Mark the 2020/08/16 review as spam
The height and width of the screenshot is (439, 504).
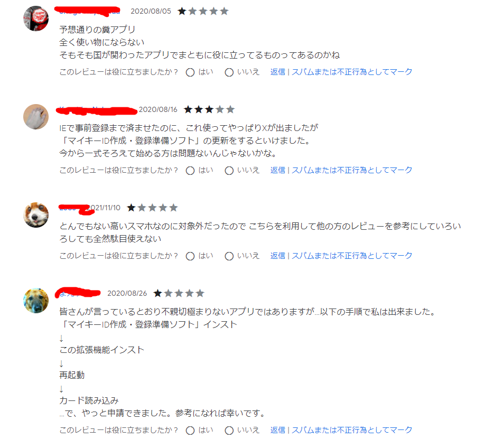click(352, 170)
